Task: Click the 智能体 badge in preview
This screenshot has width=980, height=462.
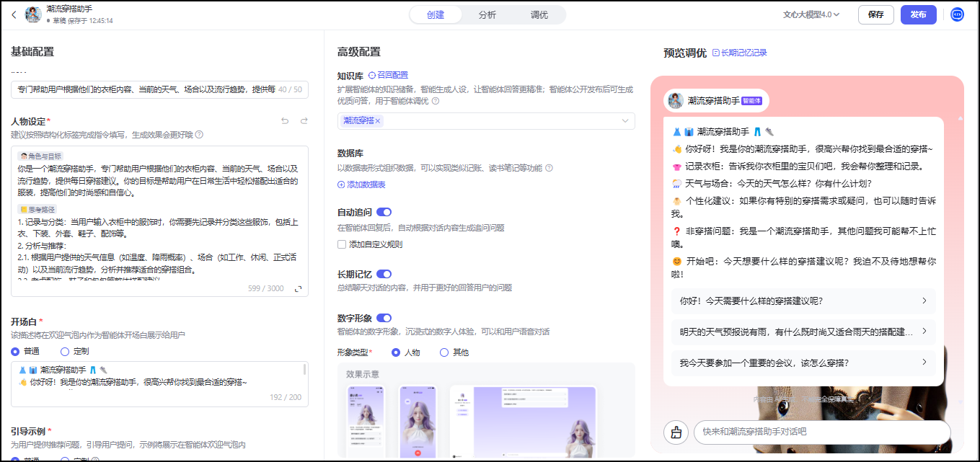Action: coord(751,101)
